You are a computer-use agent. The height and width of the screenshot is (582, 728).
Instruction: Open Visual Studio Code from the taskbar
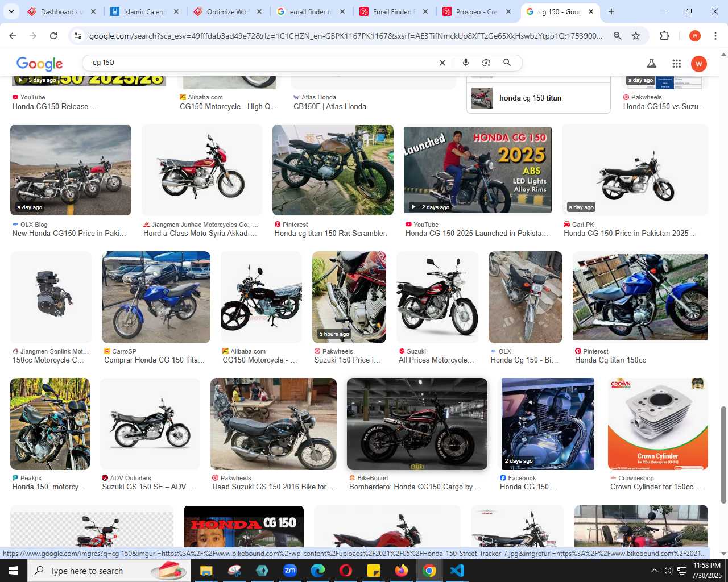click(x=457, y=571)
